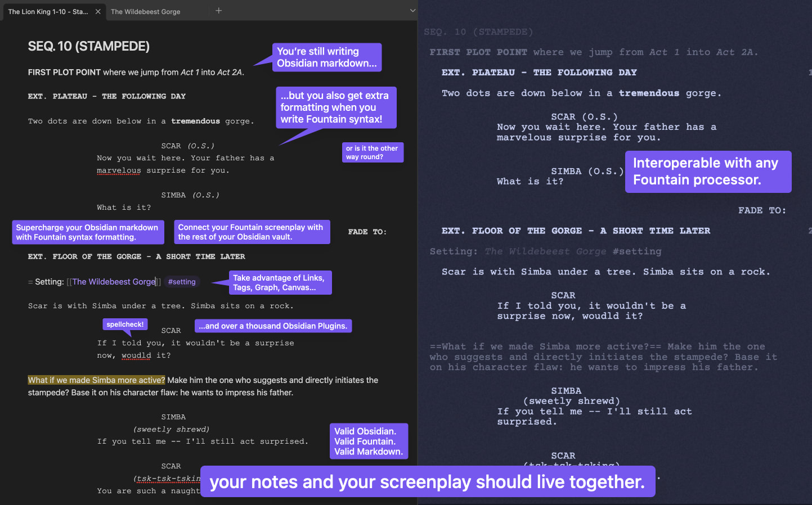The width and height of the screenshot is (812, 505).
Task: Follow the Wildebeest Gorge internal link
Action: point(113,281)
